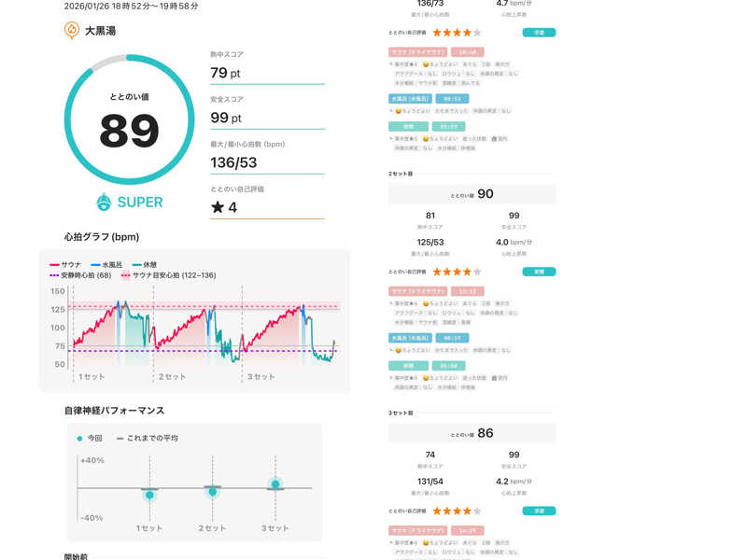Click the 2セット label on heart rate graph
The width and height of the screenshot is (747, 560).
point(172,376)
